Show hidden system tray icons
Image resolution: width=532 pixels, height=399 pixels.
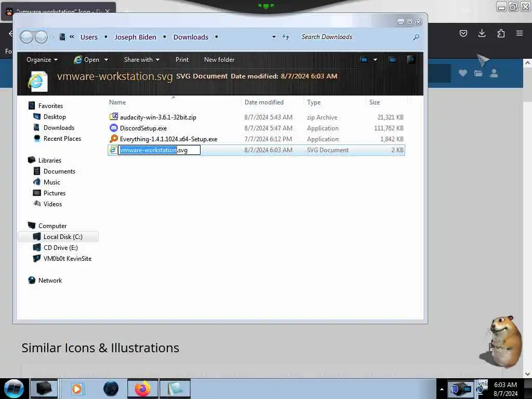442,389
